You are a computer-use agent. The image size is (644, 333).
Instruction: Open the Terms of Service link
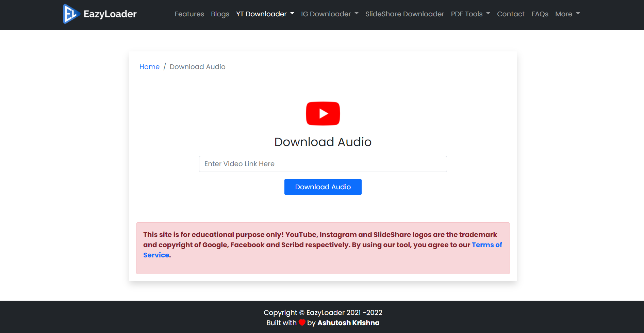[487, 245]
